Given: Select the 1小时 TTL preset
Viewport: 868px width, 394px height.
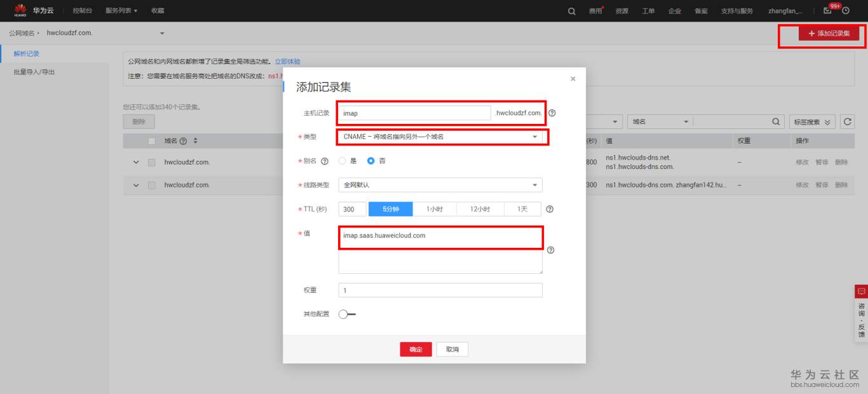Looking at the screenshot, I should 435,209.
